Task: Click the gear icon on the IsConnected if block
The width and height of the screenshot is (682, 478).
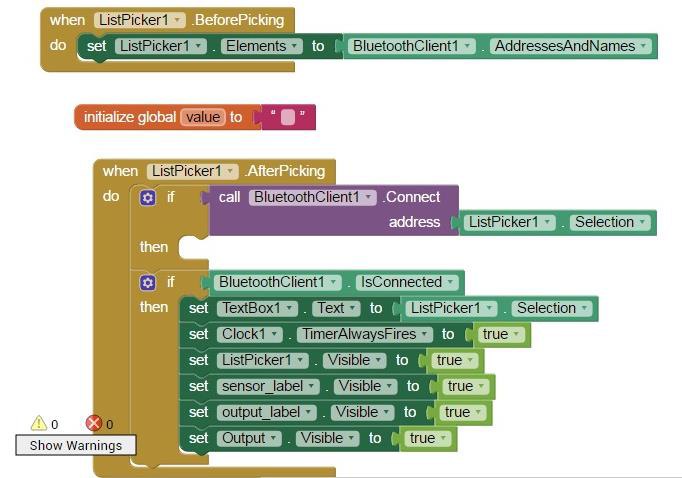Action: pos(148,282)
